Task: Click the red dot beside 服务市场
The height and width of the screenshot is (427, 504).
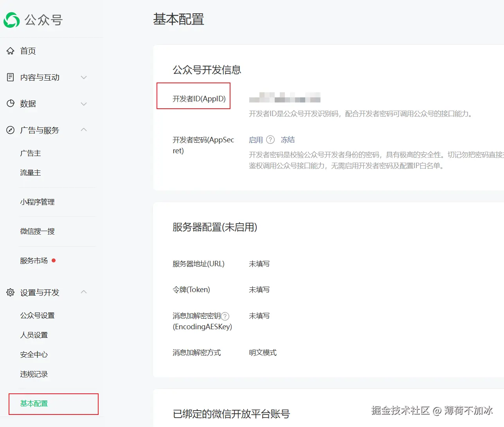Action: point(54,260)
